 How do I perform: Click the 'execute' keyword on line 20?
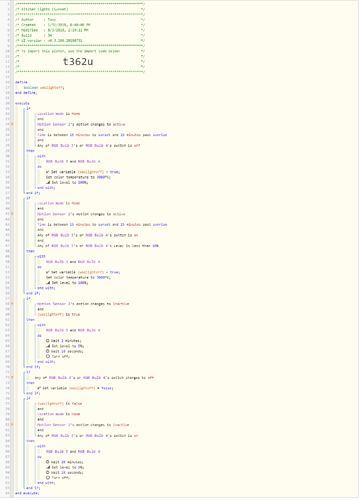tap(22, 103)
